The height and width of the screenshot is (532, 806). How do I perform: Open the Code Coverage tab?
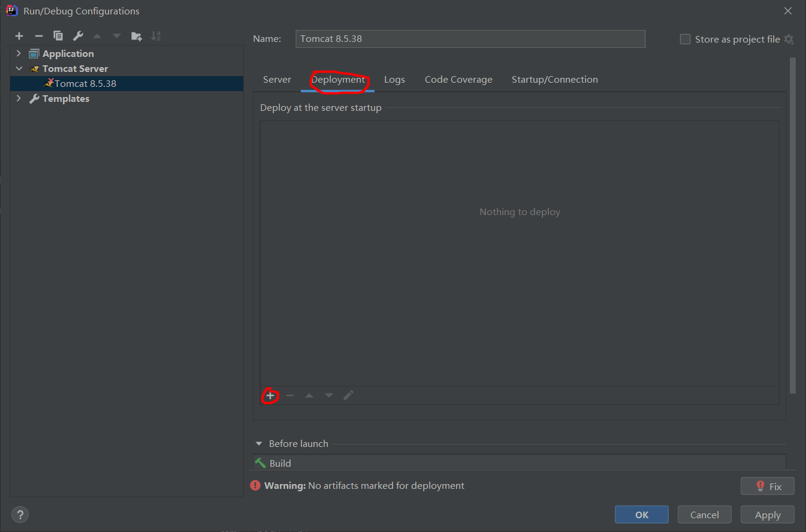tap(458, 79)
